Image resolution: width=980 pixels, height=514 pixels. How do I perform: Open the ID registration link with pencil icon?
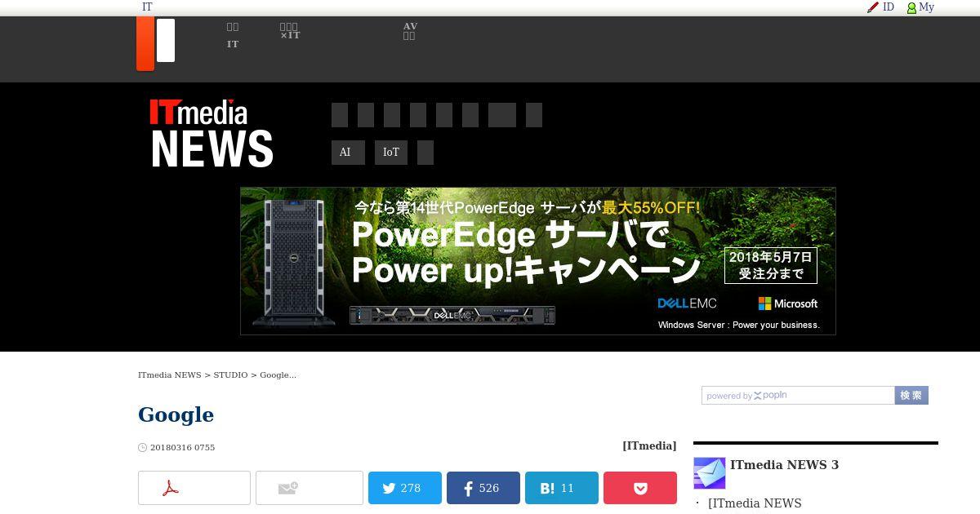click(x=880, y=7)
